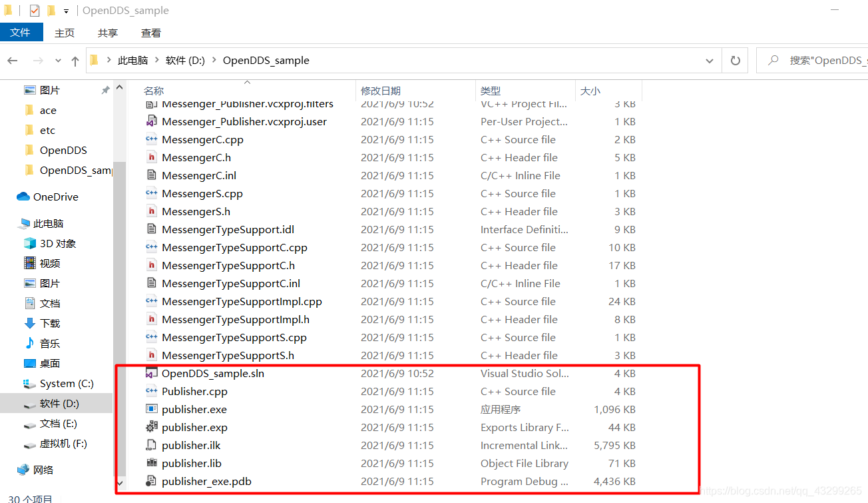Open the OpenDDS folder in sidebar

63,150
